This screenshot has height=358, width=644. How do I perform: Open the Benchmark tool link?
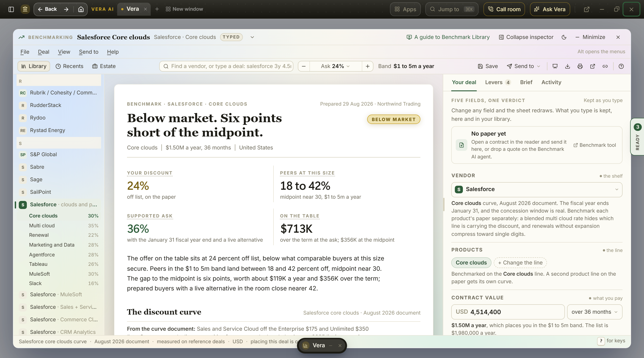pos(595,145)
